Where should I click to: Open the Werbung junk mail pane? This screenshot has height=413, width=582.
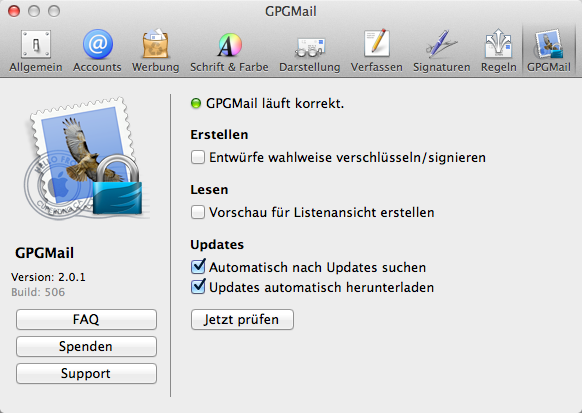click(x=156, y=51)
